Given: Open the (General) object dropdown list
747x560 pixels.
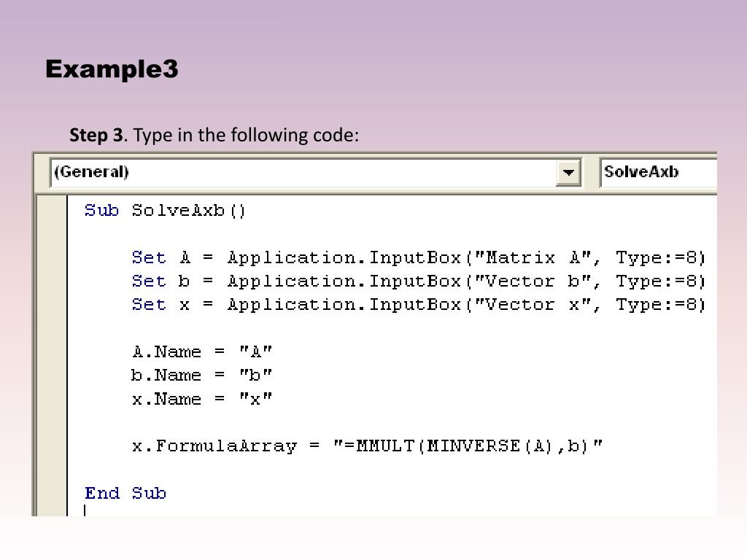Looking at the screenshot, I should click(x=305, y=173).
